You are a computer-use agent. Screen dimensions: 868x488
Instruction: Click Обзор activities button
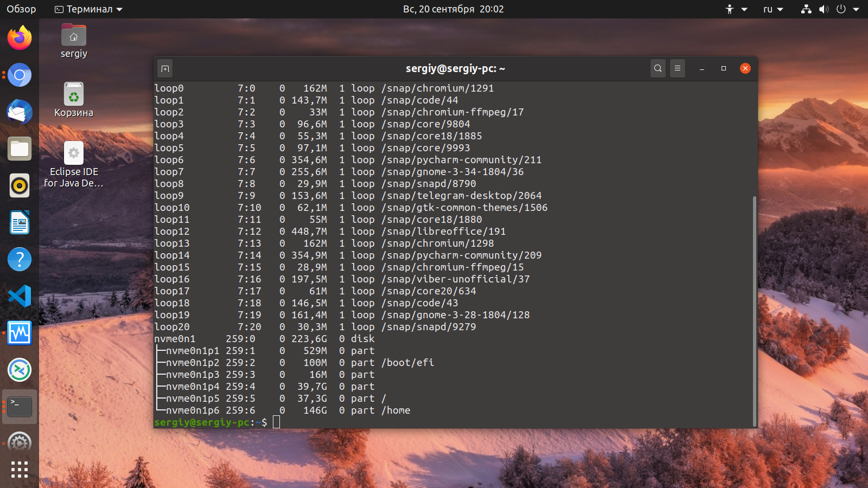pos(21,9)
